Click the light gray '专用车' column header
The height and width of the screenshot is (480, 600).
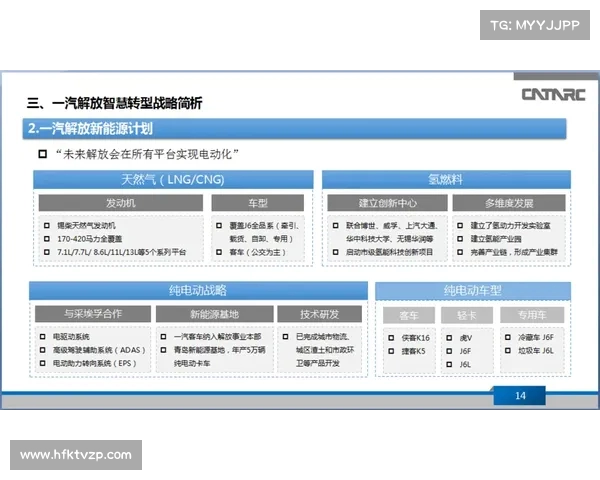532,315
